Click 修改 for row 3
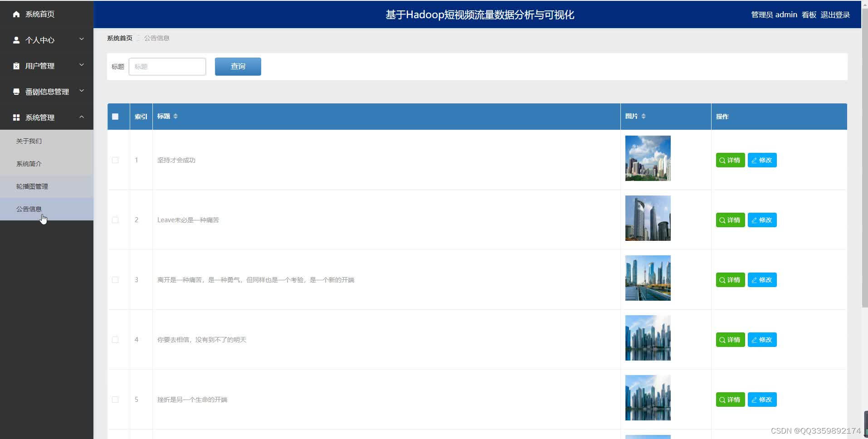 pos(762,280)
